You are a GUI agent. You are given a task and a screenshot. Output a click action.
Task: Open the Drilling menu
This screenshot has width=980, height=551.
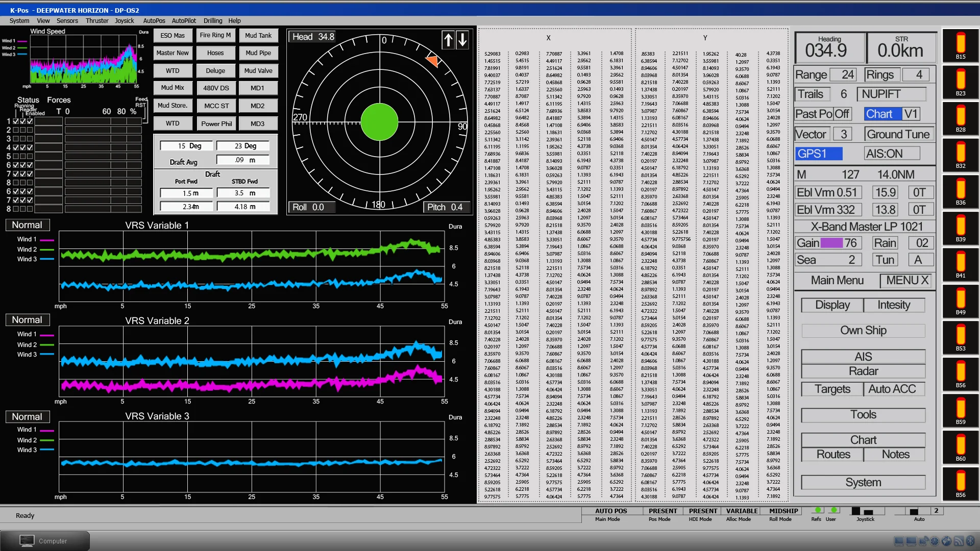coord(213,21)
